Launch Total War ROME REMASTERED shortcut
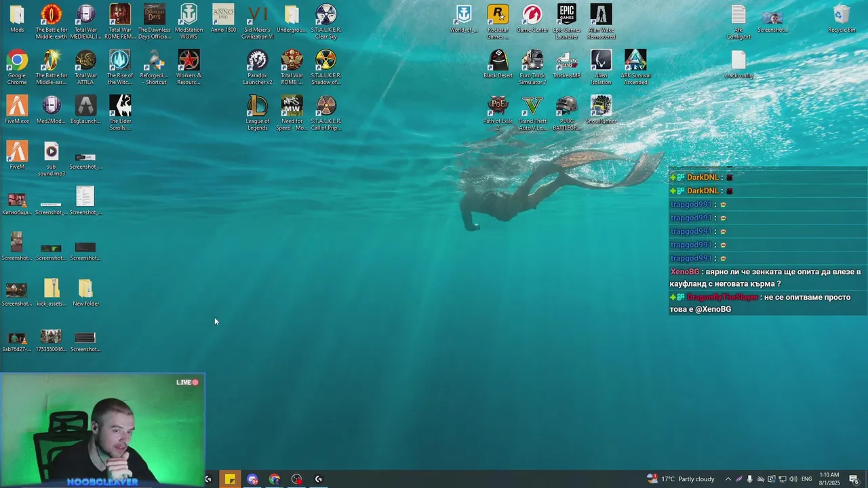This screenshot has height=488, width=868. [120, 22]
